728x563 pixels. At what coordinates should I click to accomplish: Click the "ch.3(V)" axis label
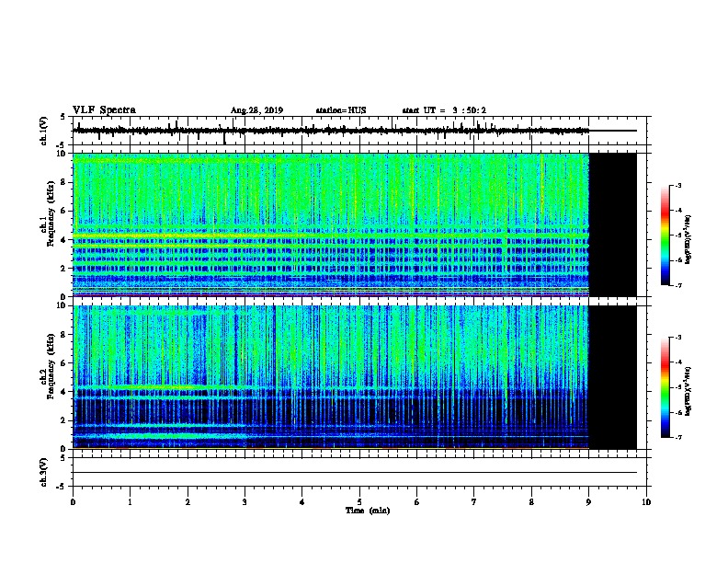point(44,472)
